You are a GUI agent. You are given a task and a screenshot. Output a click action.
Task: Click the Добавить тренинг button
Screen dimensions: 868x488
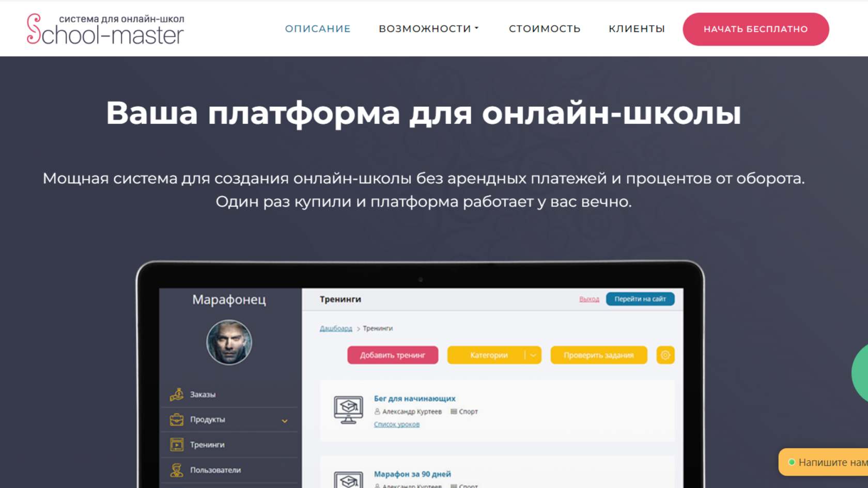[393, 355]
